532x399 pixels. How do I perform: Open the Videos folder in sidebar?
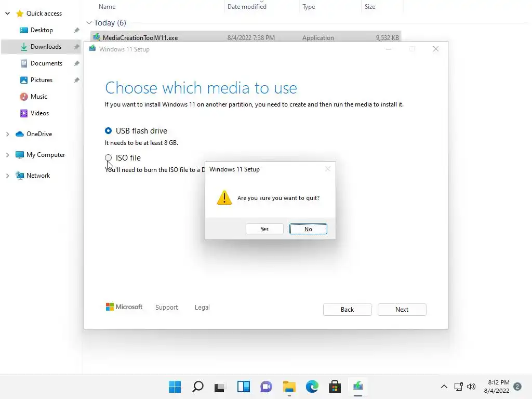(x=39, y=113)
